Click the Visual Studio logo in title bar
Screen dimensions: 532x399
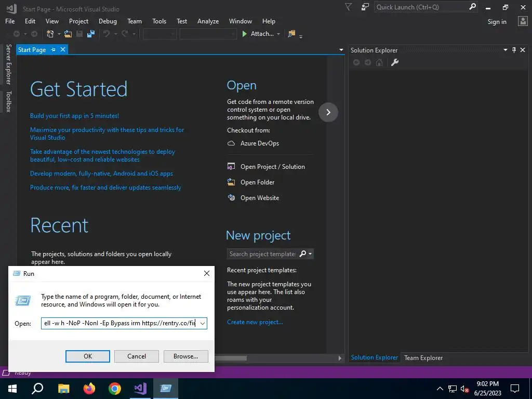coord(11,9)
